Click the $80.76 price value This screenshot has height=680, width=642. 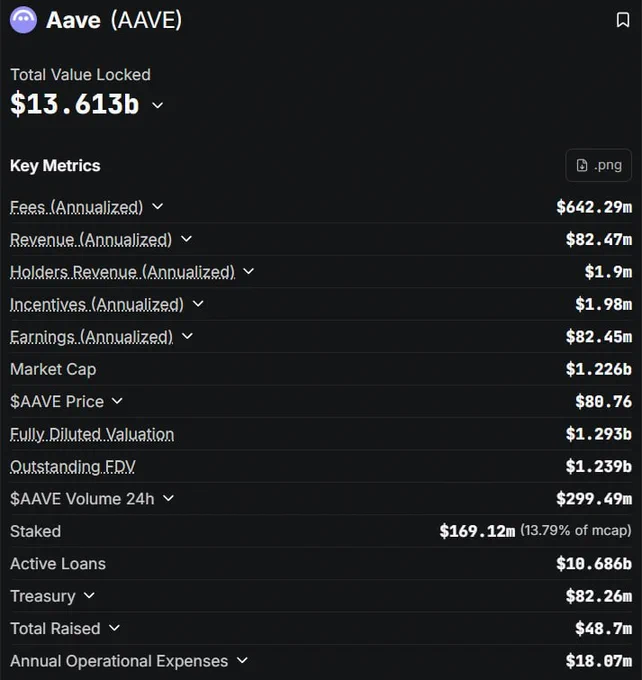pyautogui.click(x=603, y=402)
